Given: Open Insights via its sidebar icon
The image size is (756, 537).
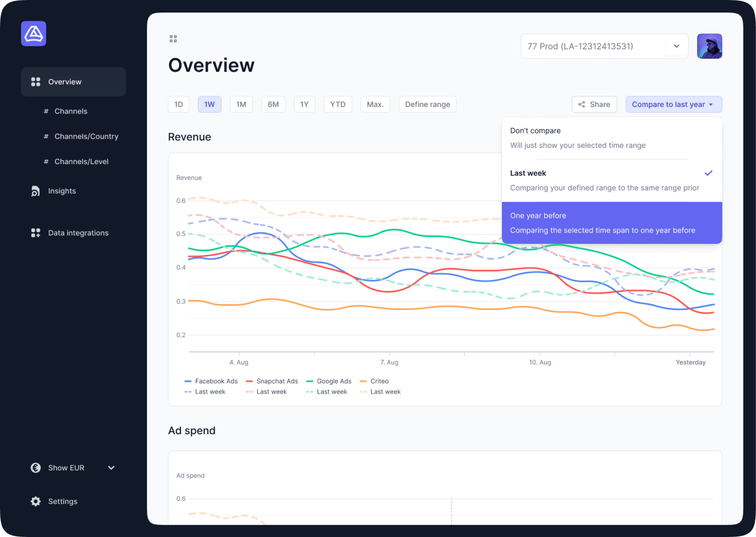Looking at the screenshot, I should tap(35, 191).
